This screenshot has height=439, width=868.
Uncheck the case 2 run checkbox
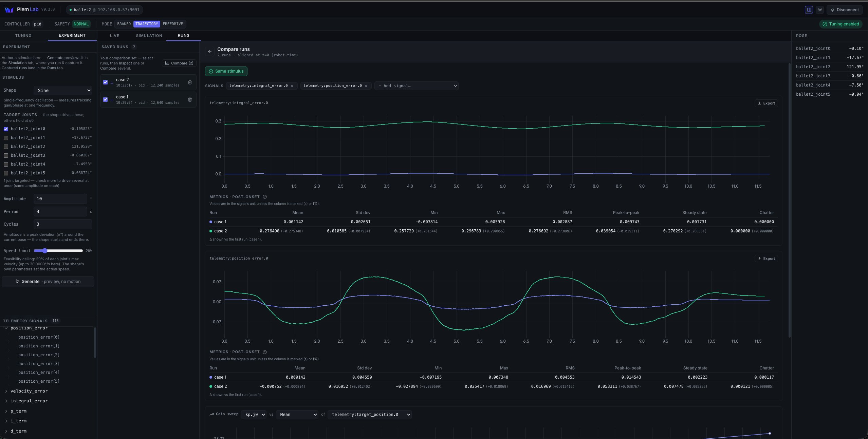click(x=105, y=82)
